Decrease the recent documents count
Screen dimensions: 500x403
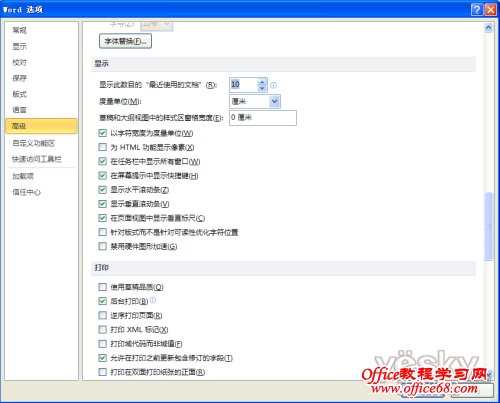[x=262, y=88]
